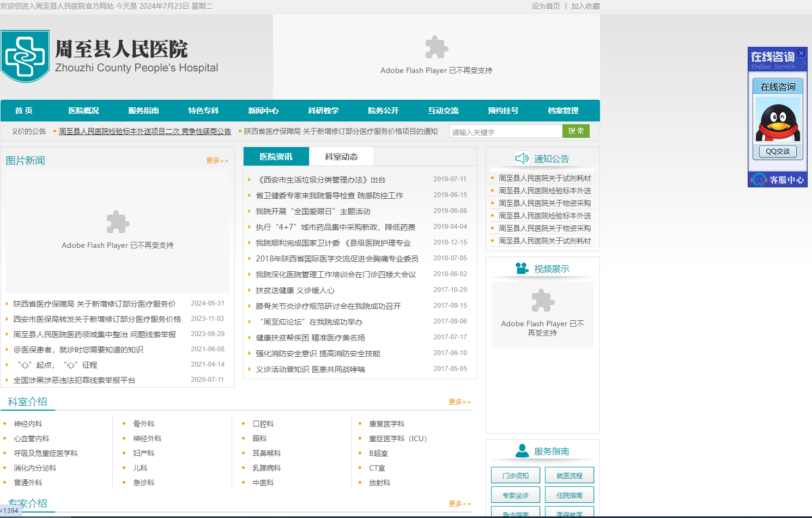Open article @医保患者，就诊时您需要知道的知识
Image resolution: width=812 pixels, height=518 pixels.
point(78,350)
